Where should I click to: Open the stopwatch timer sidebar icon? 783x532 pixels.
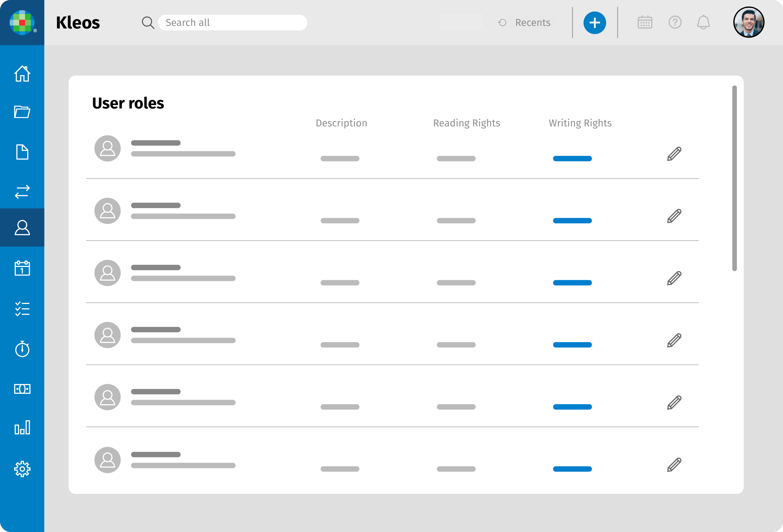22,349
